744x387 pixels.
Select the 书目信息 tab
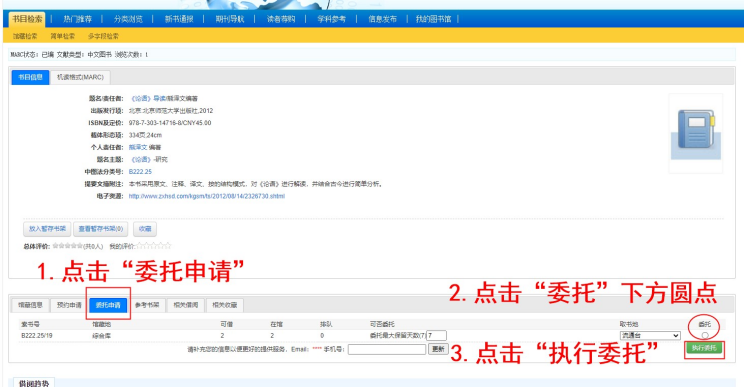(x=30, y=77)
